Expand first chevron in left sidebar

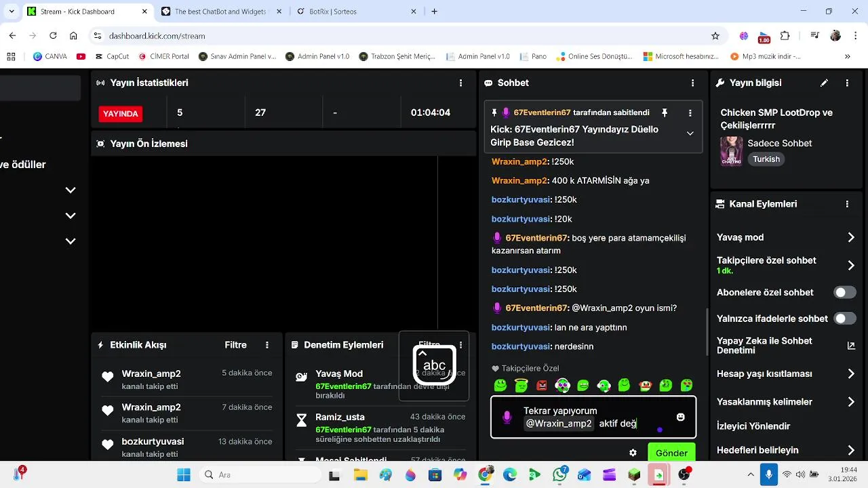click(71, 190)
